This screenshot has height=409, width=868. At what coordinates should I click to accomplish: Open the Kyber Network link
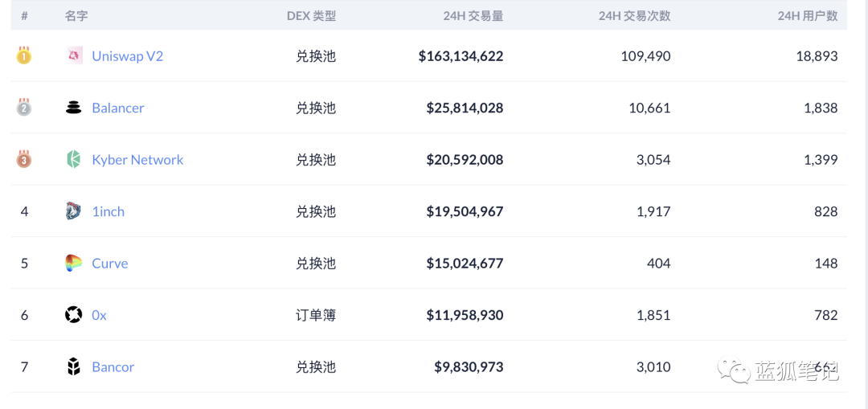pyautogui.click(x=137, y=160)
